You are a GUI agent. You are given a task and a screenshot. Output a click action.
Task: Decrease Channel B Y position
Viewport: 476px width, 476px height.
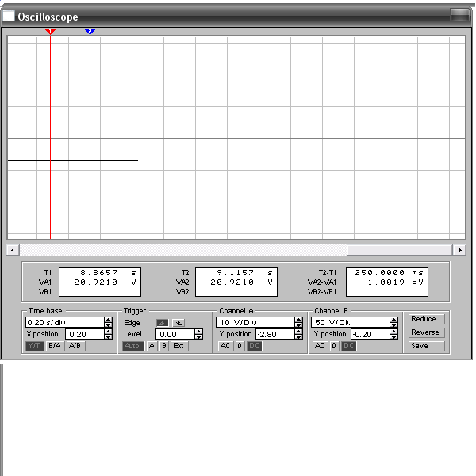click(394, 336)
